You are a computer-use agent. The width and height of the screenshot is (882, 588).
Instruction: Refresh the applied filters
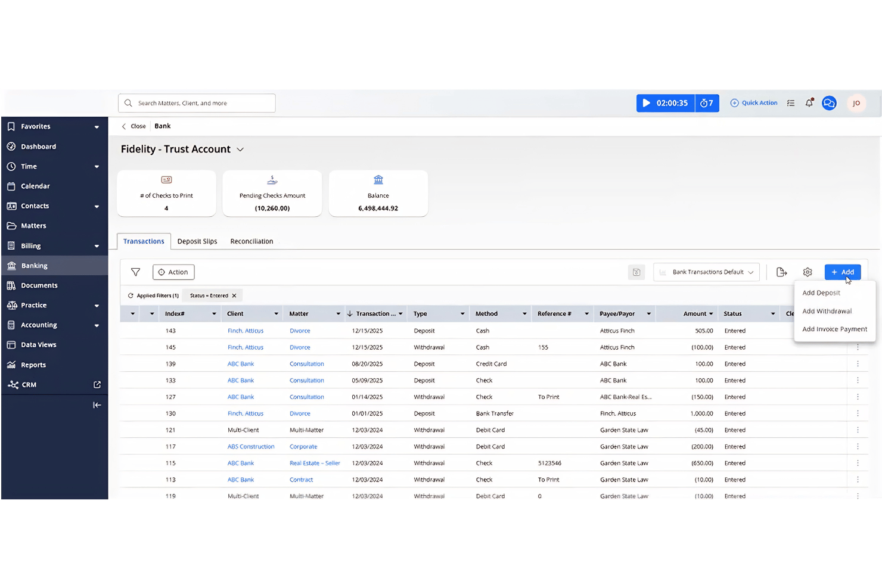pyautogui.click(x=131, y=295)
